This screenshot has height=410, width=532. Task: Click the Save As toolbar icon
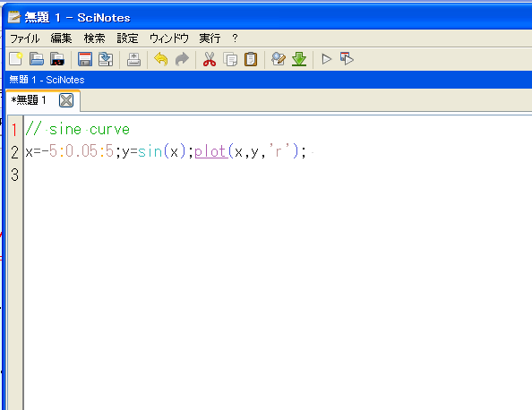coord(106,59)
